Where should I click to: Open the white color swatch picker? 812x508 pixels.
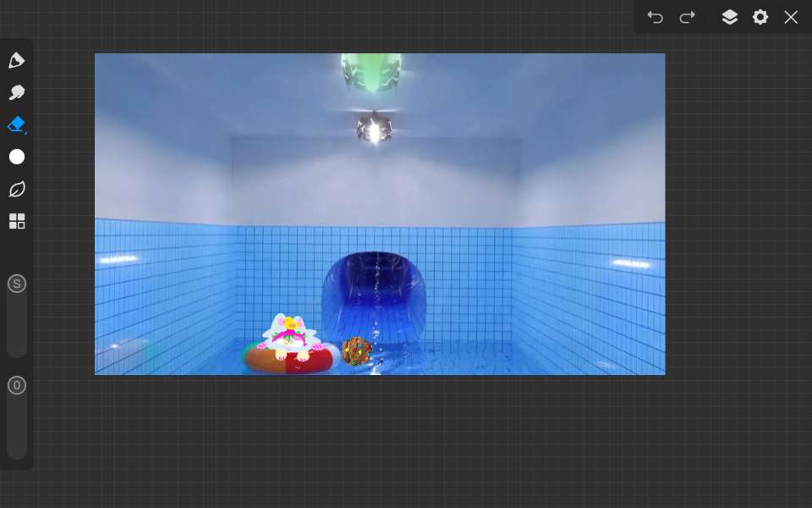point(17,157)
